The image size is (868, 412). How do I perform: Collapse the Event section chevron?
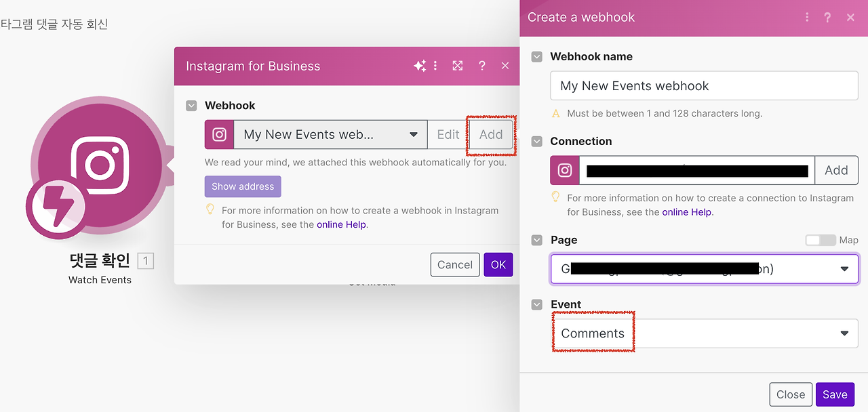click(536, 305)
